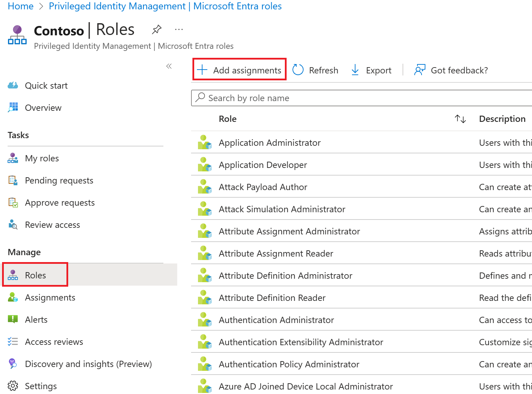Screen dimensions: 532x394
Task: Click Add assignments button
Action: click(x=240, y=70)
